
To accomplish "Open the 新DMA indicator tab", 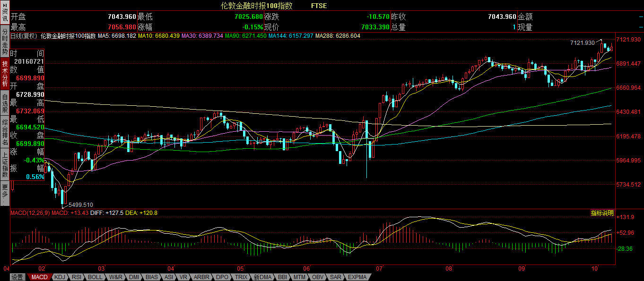I will (262, 277).
